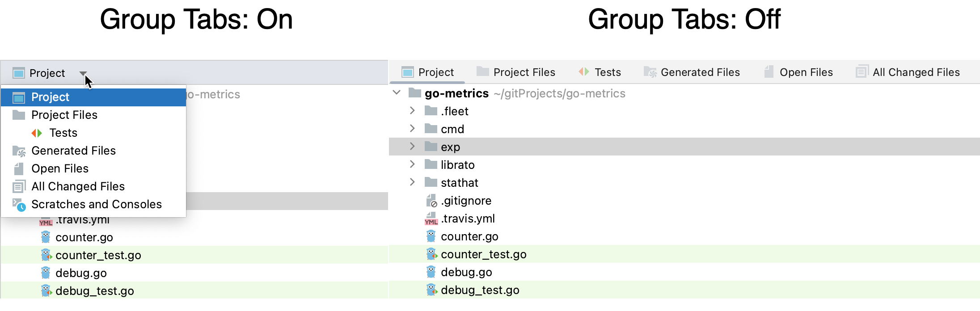The width and height of the screenshot is (980, 311).
Task: Switch to the Generated Files tab
Action: [x=700, y=72]
